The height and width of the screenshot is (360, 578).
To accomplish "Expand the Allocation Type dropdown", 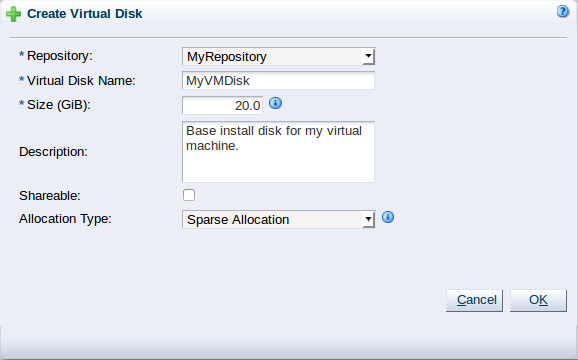I will [x=279, y=219].
